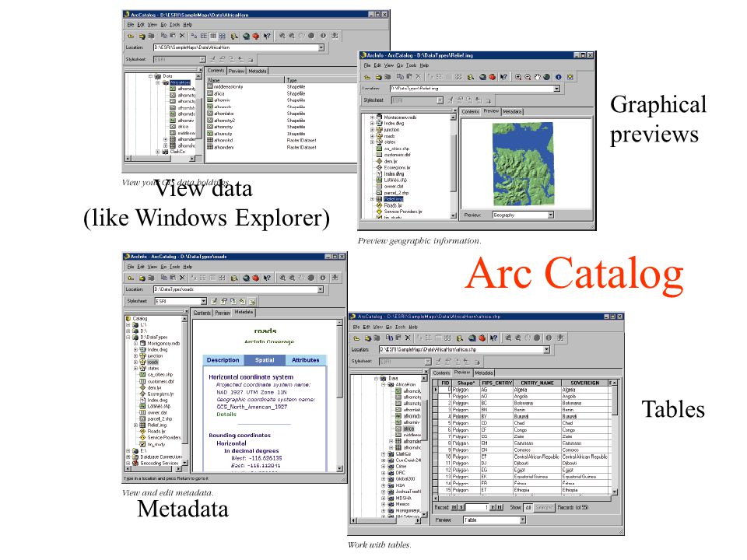Open Location dropdown arrow in AfricaHorn window
Viewport: 747px width, 560px height.
tap(321, 47)
